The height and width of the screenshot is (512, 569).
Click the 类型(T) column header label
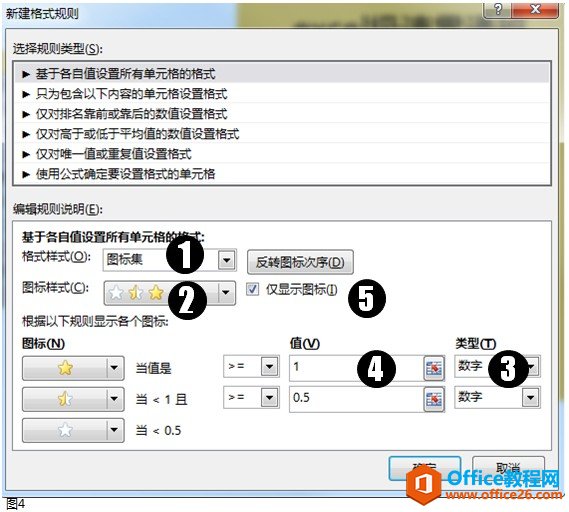click(x=476, y=343)
